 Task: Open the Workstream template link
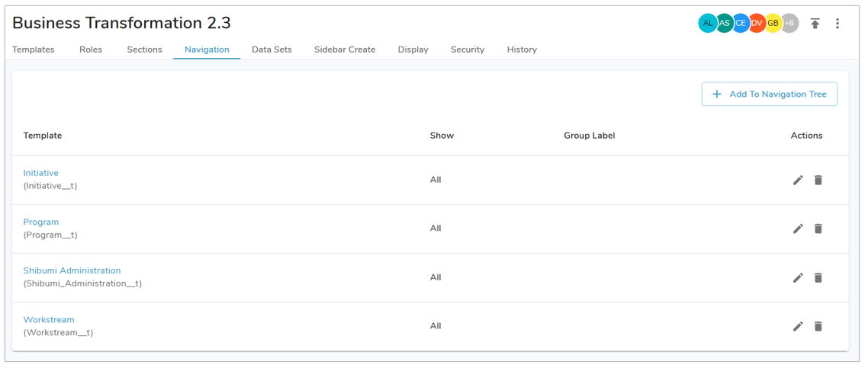[x=49, y=320]
